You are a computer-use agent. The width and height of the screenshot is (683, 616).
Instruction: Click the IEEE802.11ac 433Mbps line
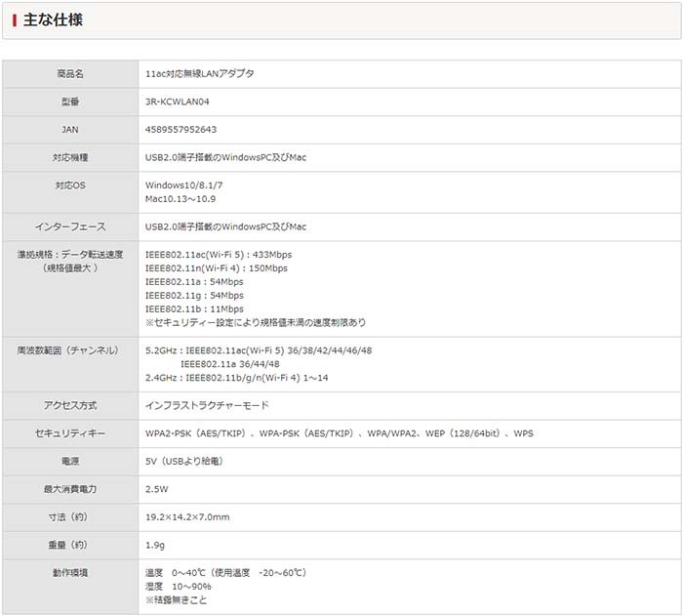[218, 254]
